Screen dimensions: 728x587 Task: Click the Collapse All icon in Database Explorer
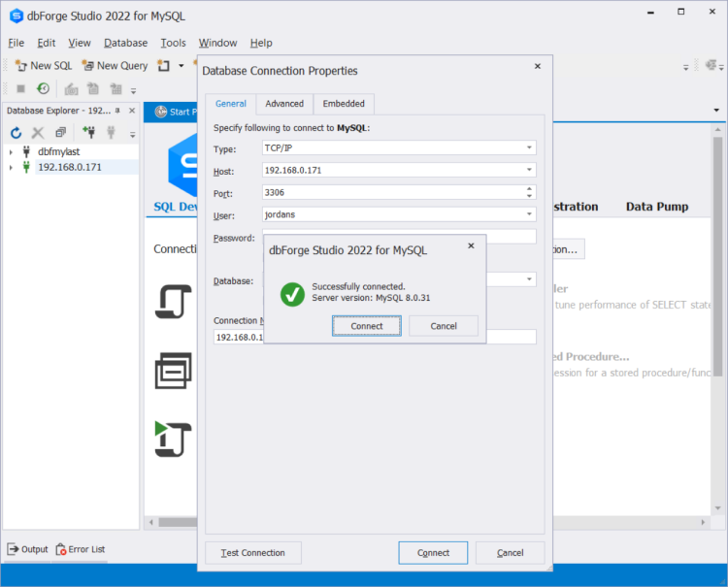point(60,133)
